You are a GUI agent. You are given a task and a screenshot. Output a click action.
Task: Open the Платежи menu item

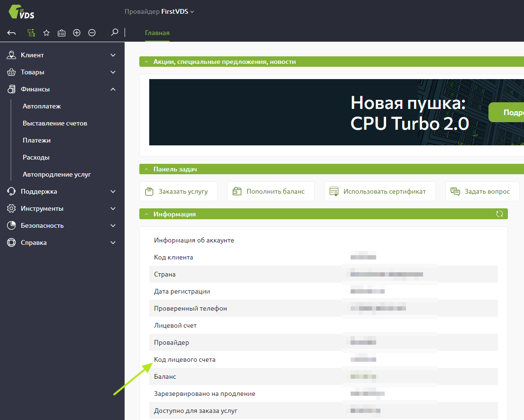coord(37,140)
